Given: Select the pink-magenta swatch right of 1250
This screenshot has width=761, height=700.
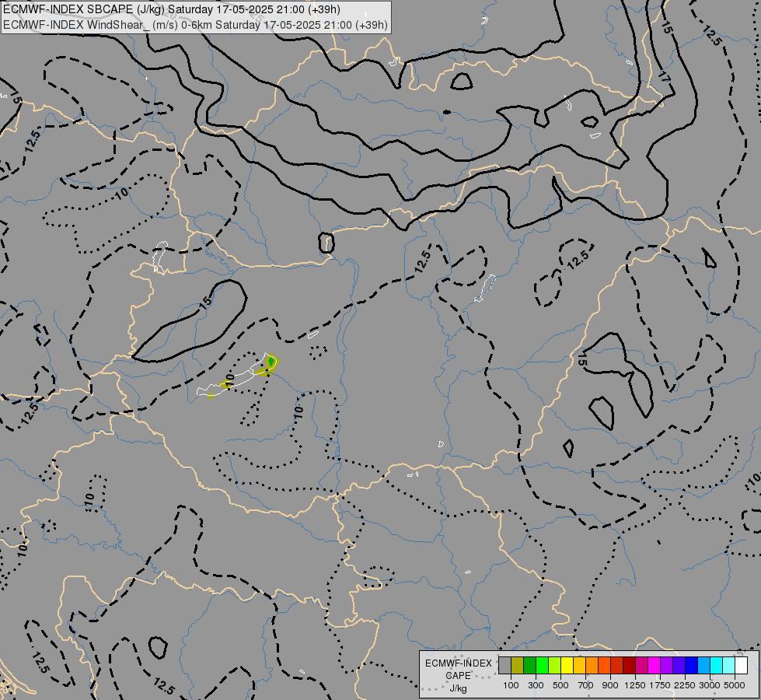Looking at the screenshot, I should coord(641,666).
